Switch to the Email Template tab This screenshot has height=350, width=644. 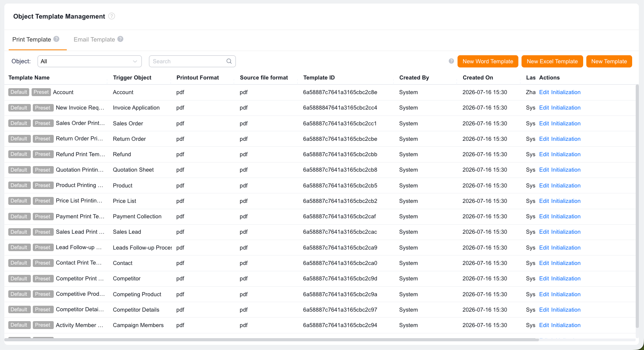pos(94,40)
